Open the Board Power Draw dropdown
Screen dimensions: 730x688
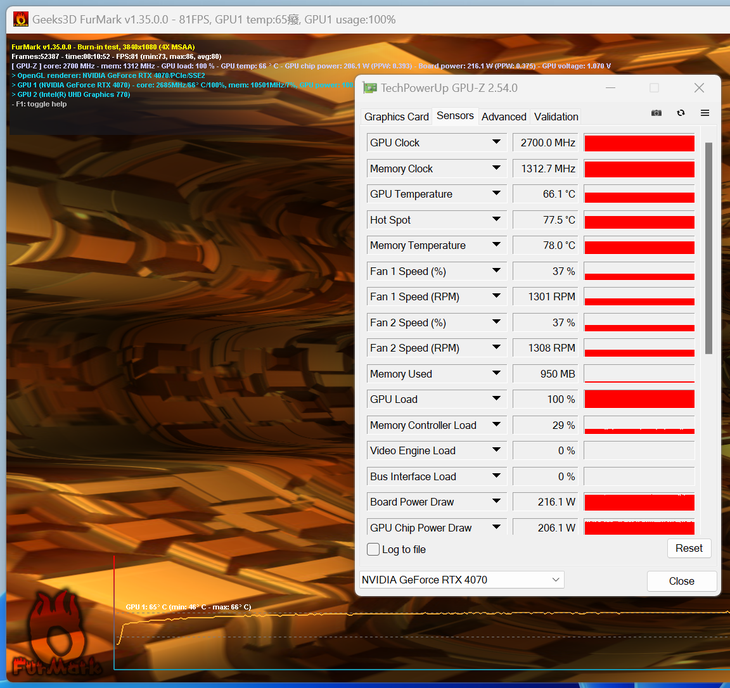(496, 501)
